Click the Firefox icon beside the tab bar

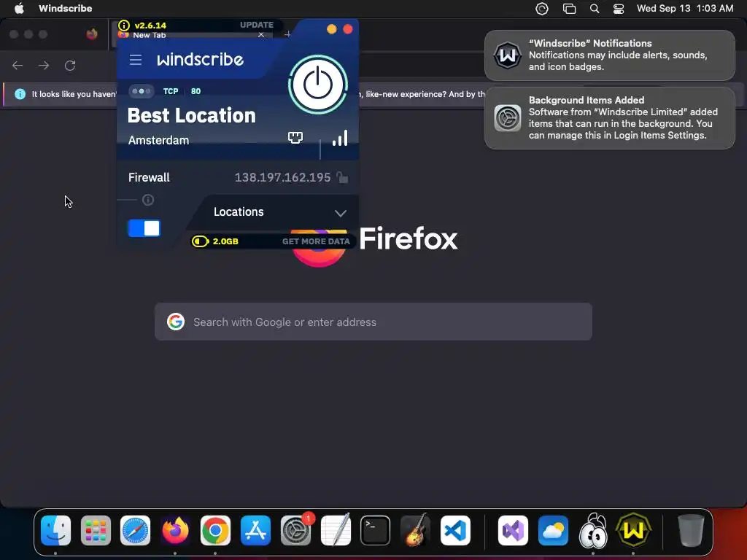point(92,34)
